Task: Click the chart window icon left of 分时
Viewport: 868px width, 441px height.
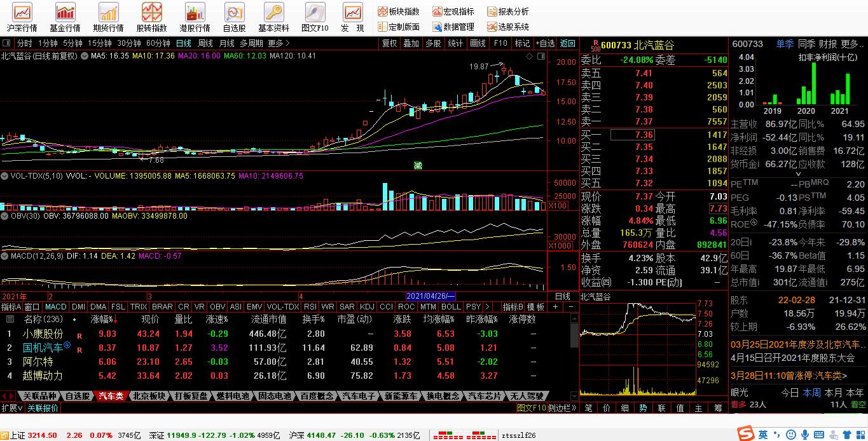Action: [6, 43]
